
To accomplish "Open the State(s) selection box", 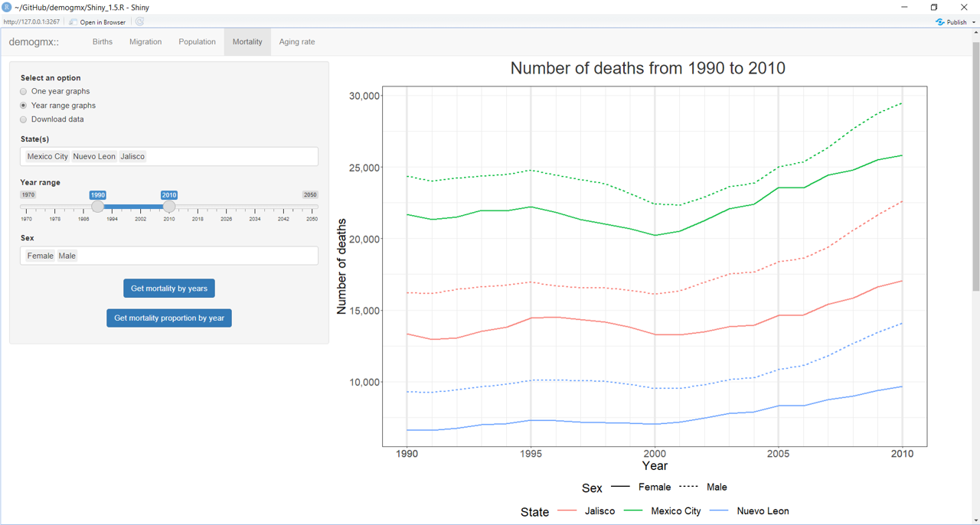I will 230,156.
